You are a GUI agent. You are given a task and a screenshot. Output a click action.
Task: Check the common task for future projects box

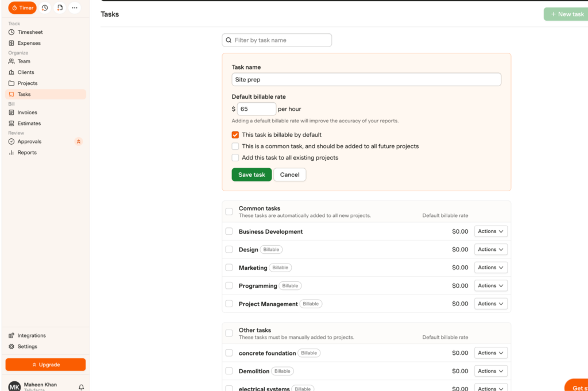pos(235,146)
